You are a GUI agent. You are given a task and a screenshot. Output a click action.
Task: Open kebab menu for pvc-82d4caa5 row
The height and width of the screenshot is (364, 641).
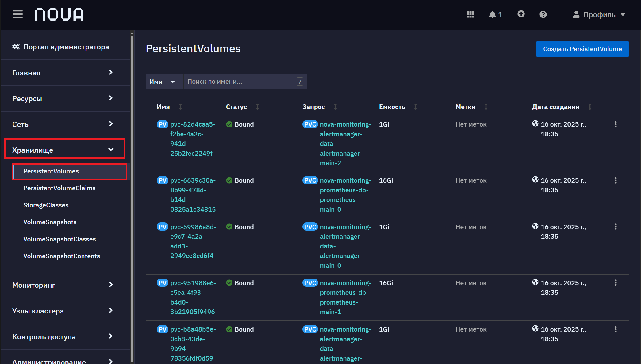(616, 124)
